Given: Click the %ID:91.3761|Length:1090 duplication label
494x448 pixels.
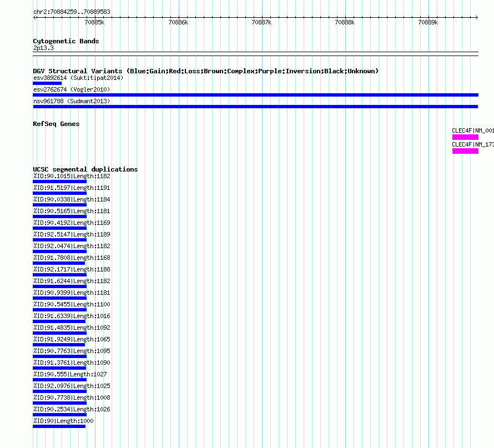Looking at the screenshot, I should [72, 363].
